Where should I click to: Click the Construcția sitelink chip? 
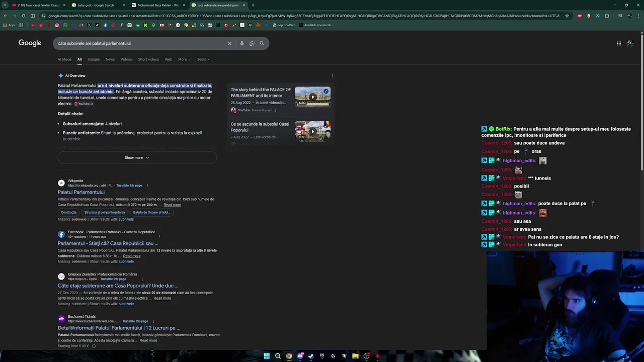[69, 212]
